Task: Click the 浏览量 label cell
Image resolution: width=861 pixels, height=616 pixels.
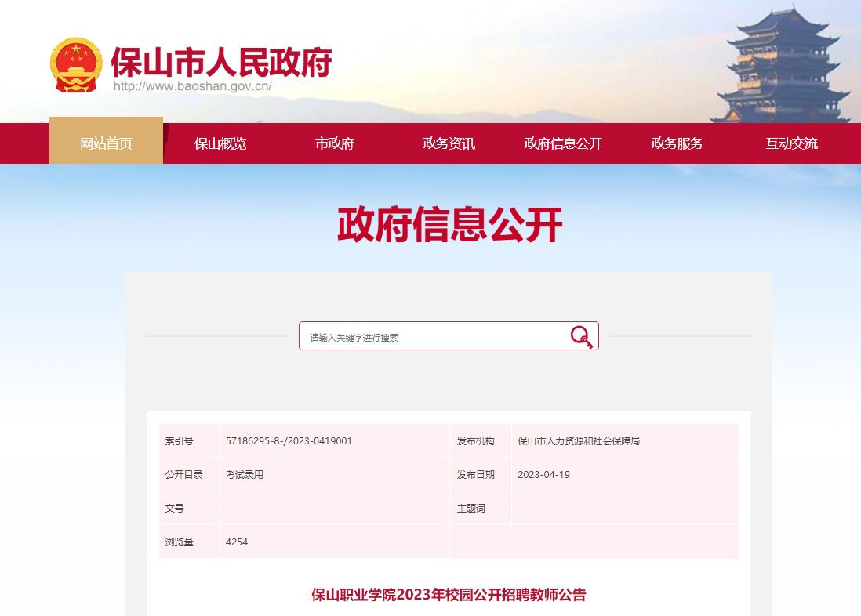Action: click(x=189, y=542)
